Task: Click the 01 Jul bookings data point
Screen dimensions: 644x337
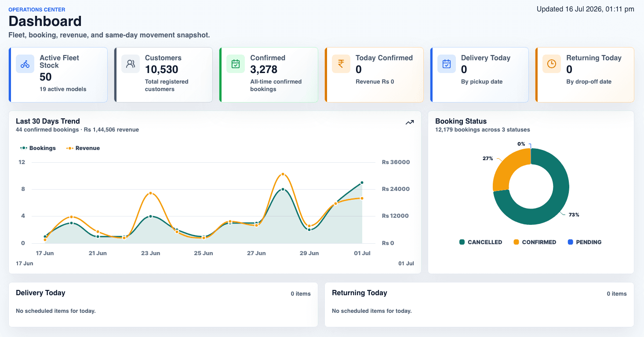Action: click(x=362, y=183)
